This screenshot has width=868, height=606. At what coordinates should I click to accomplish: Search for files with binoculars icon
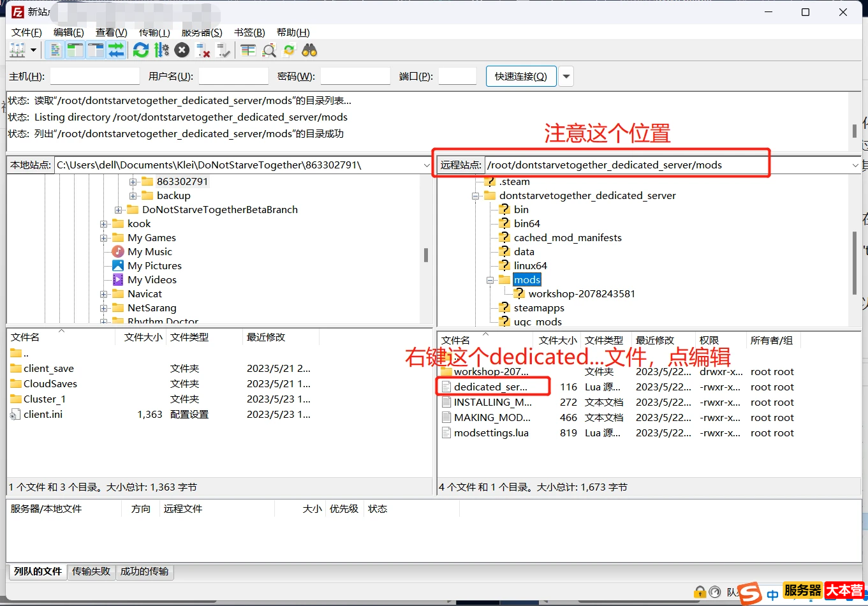click(x=309, y=50)
